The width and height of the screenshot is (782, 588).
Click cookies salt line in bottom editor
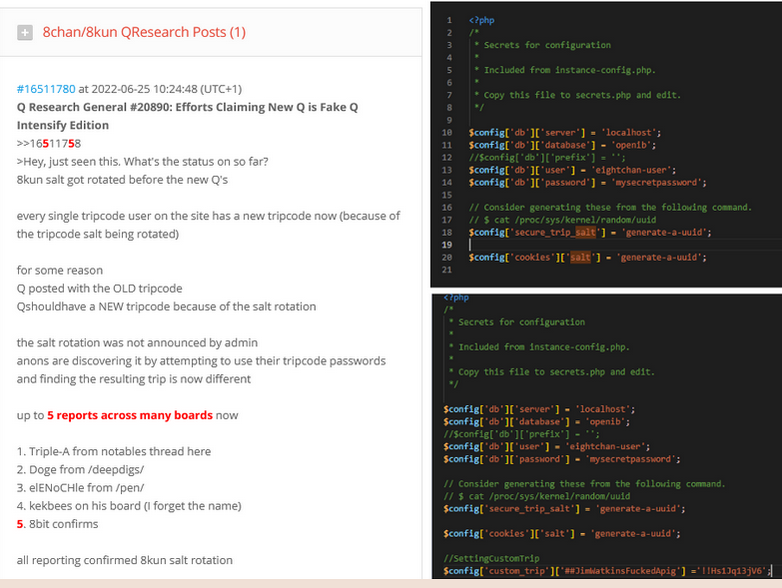click(562, 534)
